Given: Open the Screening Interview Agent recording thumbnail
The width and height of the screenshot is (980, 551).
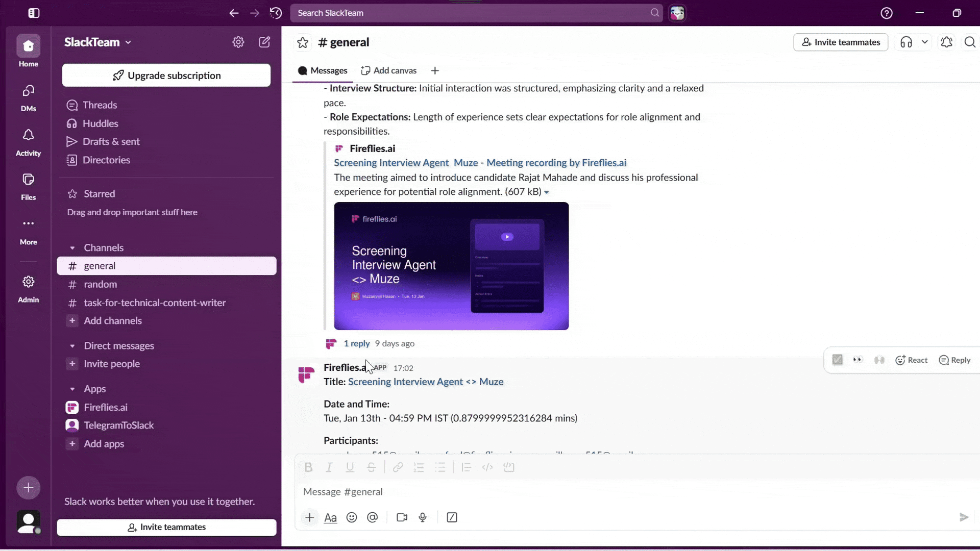Looking at the screenshot, I should coord(451,266).
